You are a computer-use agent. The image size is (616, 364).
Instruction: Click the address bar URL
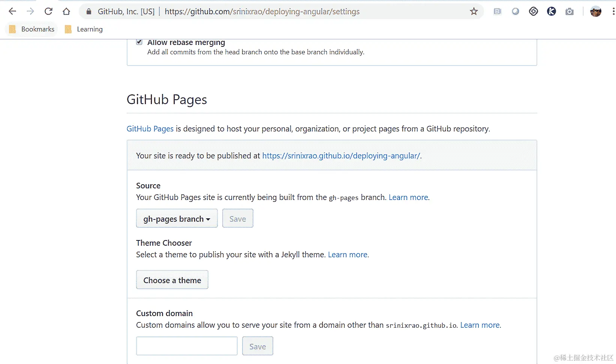tap(262, 12)
